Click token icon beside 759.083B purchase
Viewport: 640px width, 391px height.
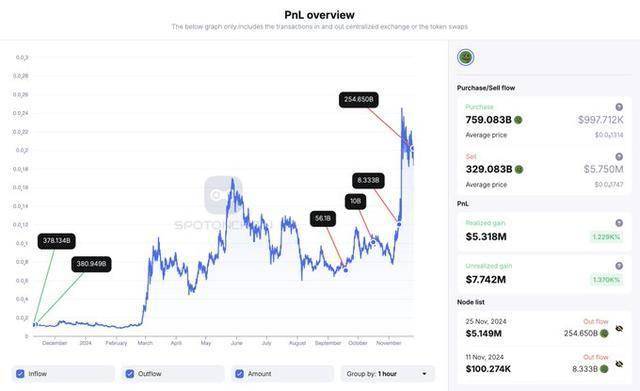click(518, 120)
